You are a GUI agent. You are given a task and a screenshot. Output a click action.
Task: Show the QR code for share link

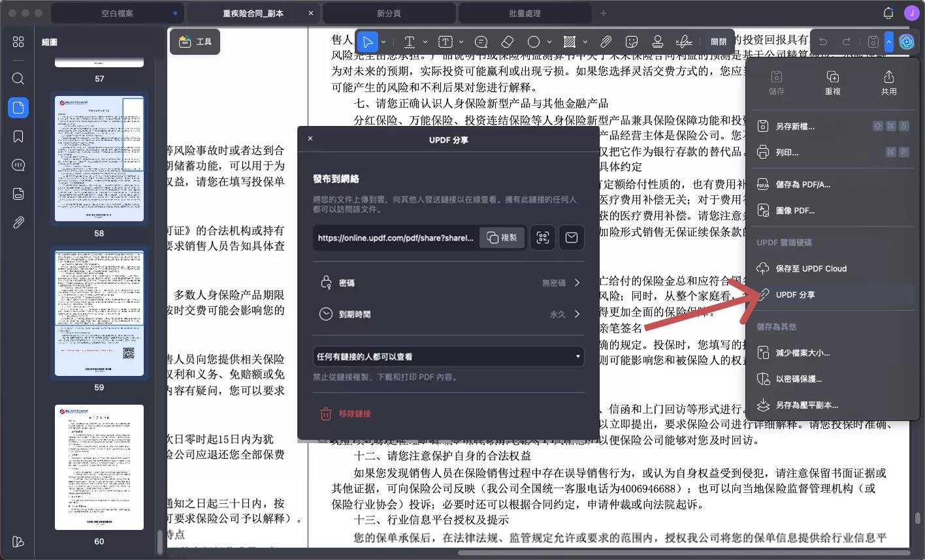click(x=543, y=238)
